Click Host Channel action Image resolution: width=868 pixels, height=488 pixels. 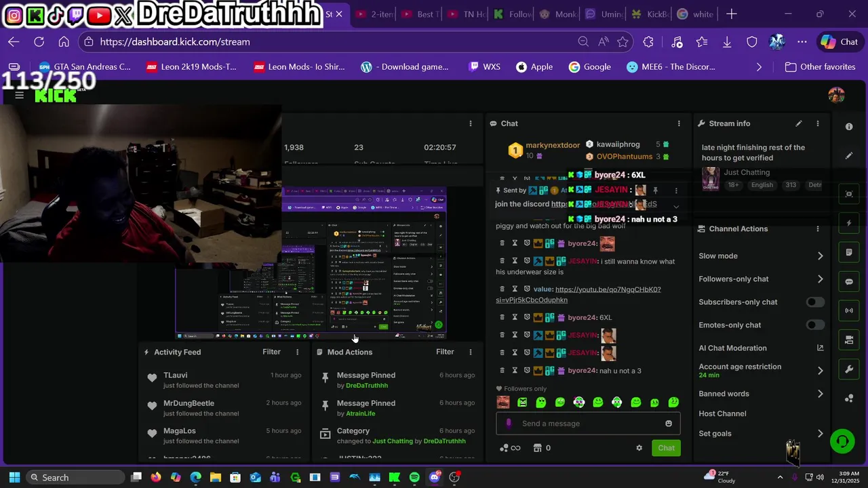point(722,413)
